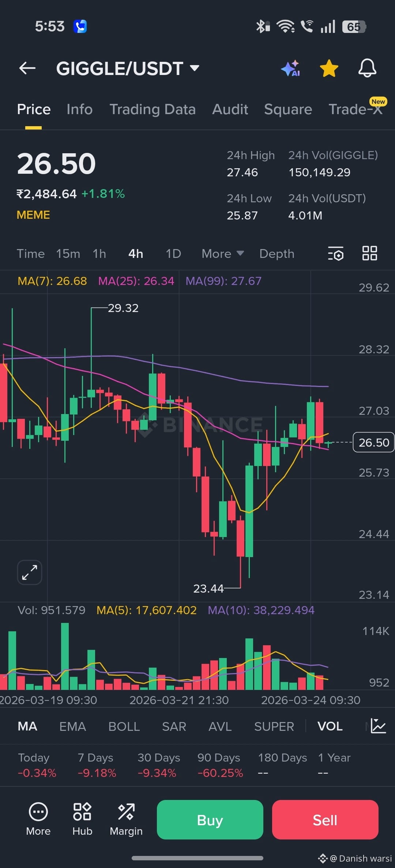Tap MA(7): 26.68 indicator label
Screen dimensions: 395x868
tap(52, 281)
